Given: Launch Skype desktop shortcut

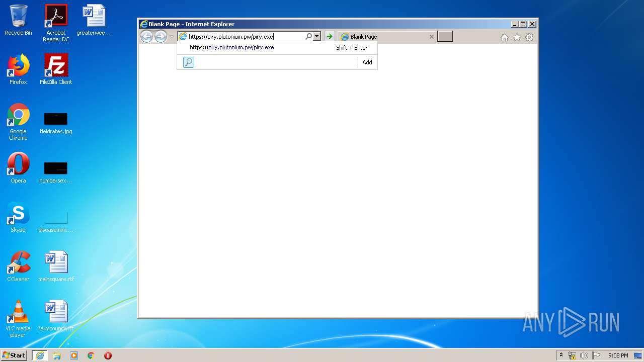Looking at the screenshot, I should click(18, 217).
